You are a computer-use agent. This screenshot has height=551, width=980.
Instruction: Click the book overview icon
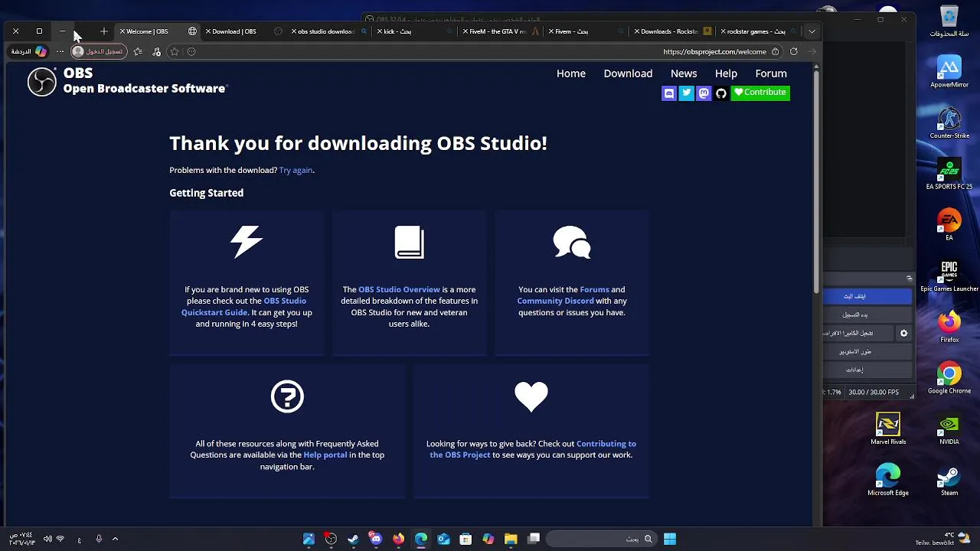409,242
